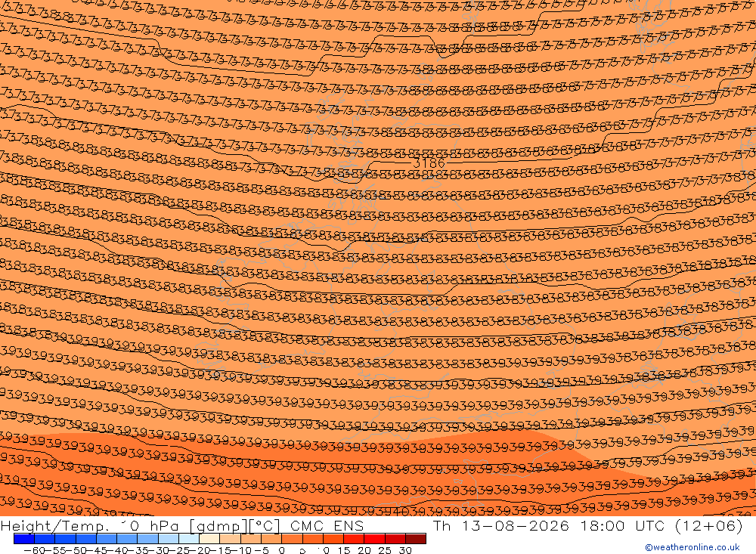Image resolution: width=756 pixels, height=554 pixels.
Task: Click the legend swatch between 25 and 30
Action: pos(395,539)
